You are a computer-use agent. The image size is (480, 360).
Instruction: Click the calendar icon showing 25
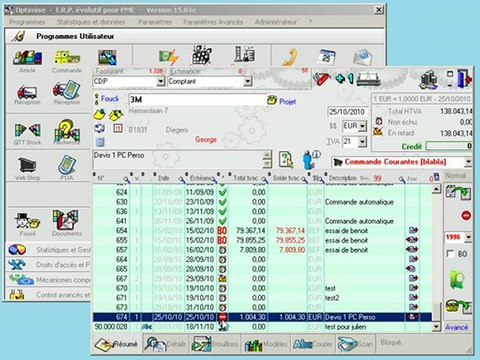[x=327, y=57]
